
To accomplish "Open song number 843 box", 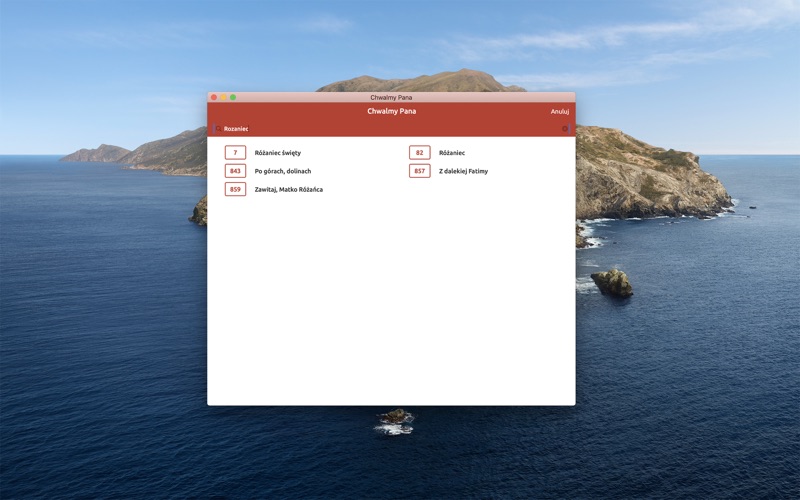I will click(235, 171).
